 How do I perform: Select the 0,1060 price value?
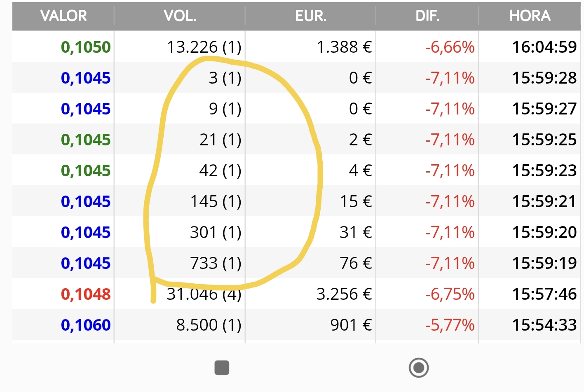click(x=86, y=325)
